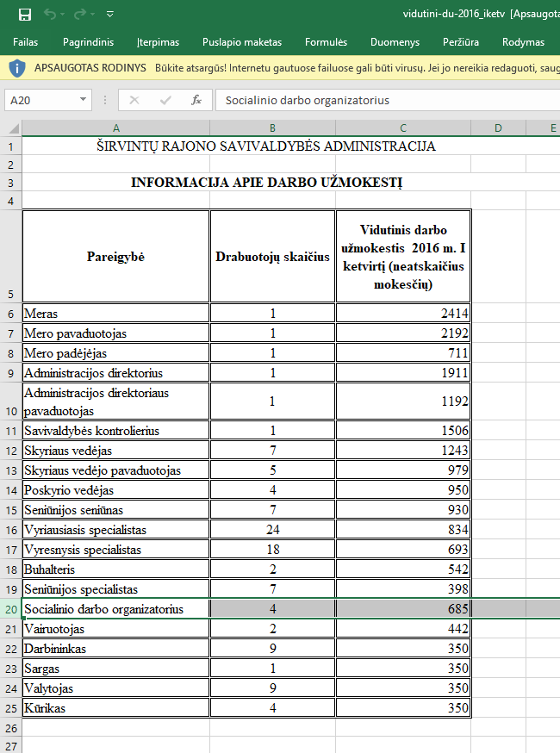Open the Puslapio maketas tab

tap(242, 41)
